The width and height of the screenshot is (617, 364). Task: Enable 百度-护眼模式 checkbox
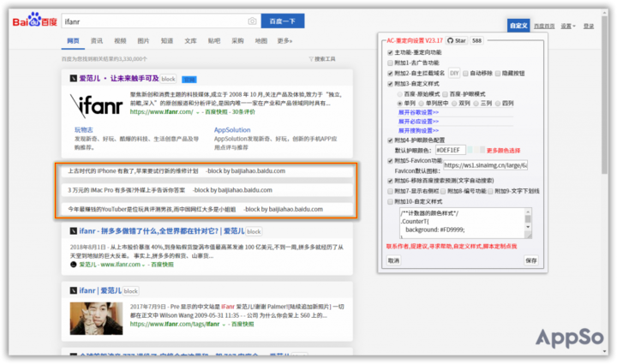[x=445, y=94]
